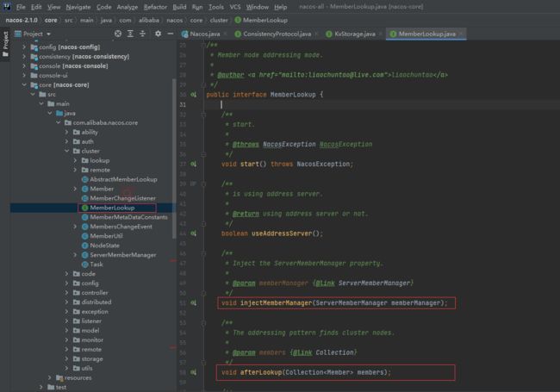
Task: Click the NacosException link in Javadoc
Action: click(x=345, y=144)
